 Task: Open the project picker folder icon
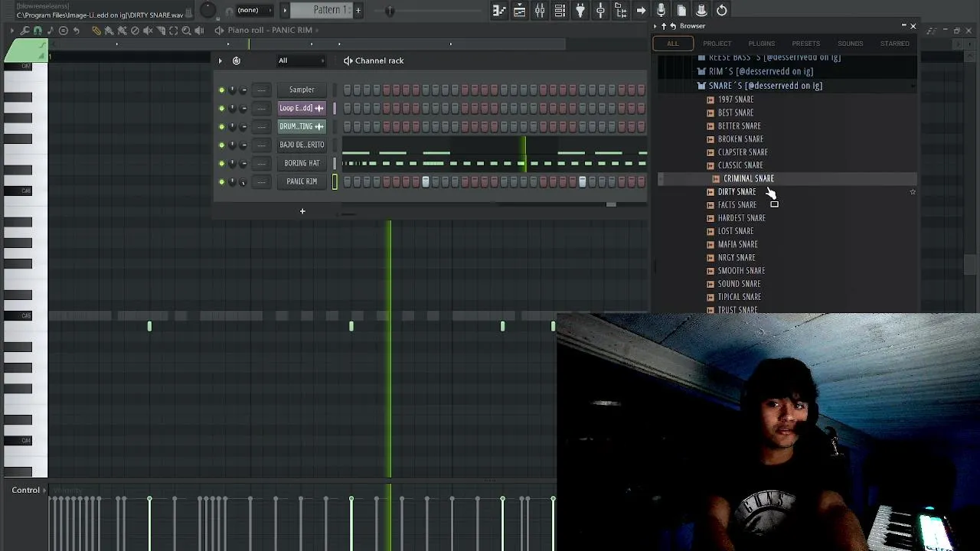(x=621, y=10)
